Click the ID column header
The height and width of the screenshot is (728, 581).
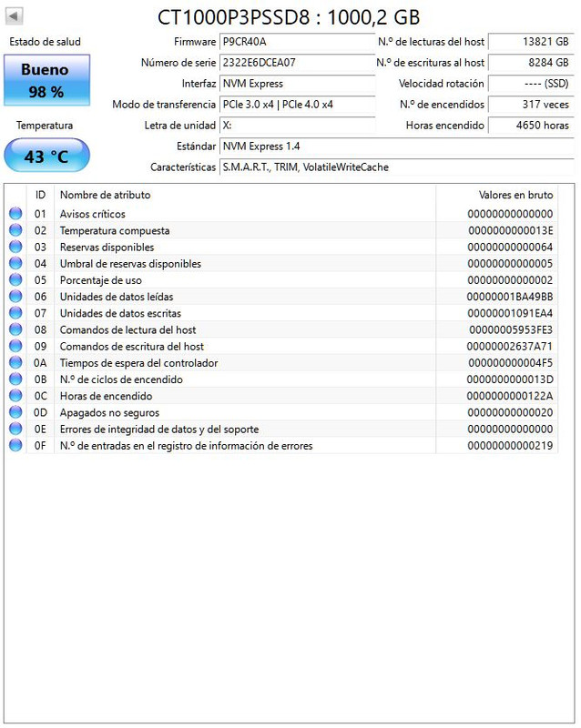[40, 195]
